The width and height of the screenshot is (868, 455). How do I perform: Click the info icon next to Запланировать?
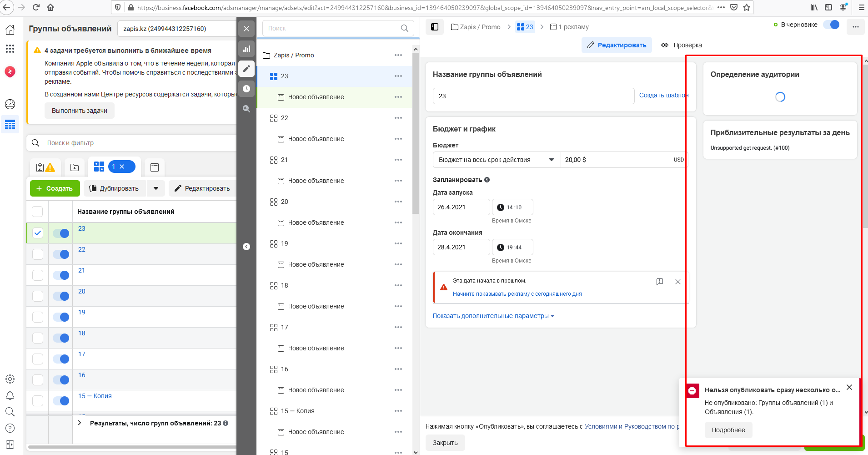tap(487, 180)
